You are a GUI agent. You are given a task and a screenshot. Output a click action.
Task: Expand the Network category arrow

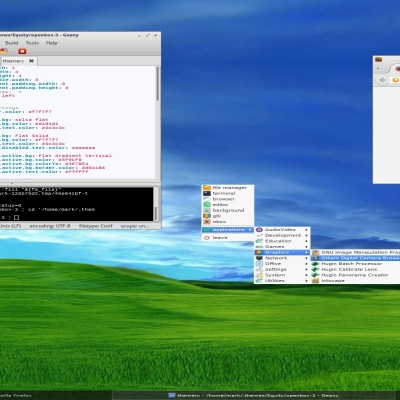(x=306, y=258)
